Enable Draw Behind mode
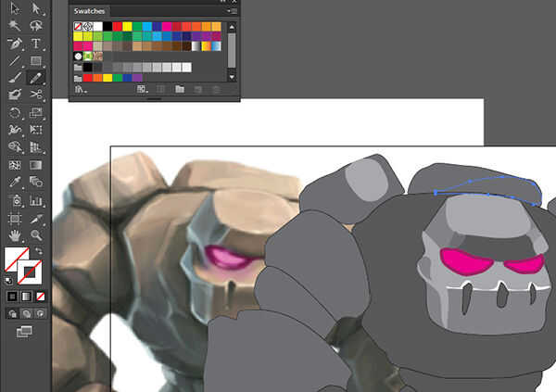Image resolution: width=556 pixels, height=392 pixels. coord(27,313)
